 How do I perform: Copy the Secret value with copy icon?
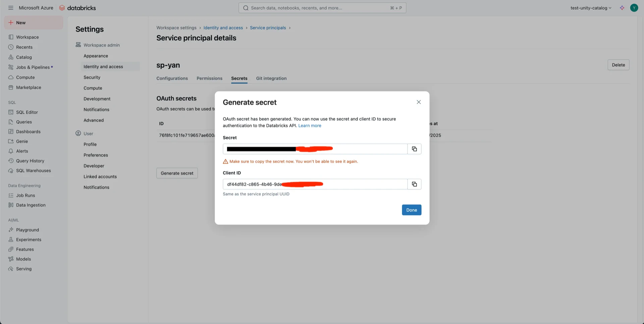click(414, 149)
